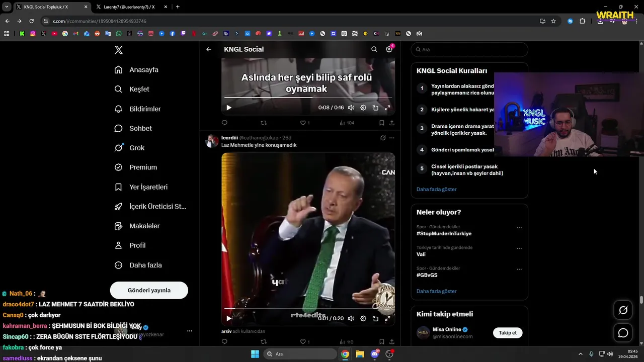The image size is (644, 362).
Task: Open File Explorer from taskbar
Action: [x=360, y=354]
